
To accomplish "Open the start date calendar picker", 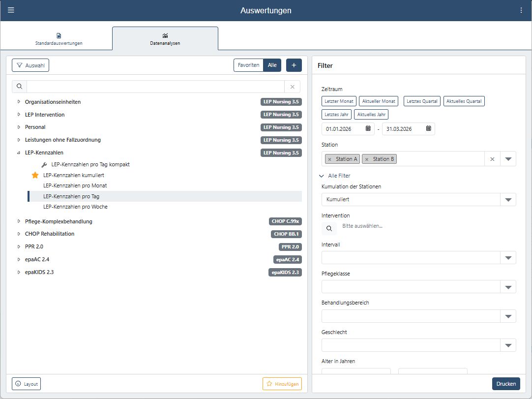I will (x=368, y=129).
